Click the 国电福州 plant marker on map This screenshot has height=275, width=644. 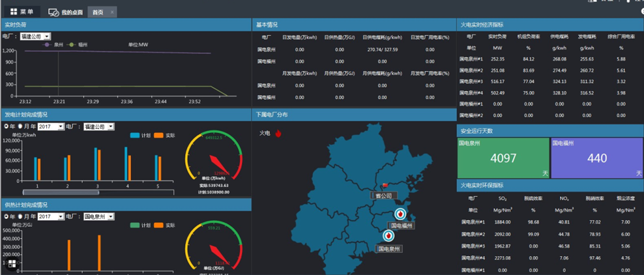[400, 214]
